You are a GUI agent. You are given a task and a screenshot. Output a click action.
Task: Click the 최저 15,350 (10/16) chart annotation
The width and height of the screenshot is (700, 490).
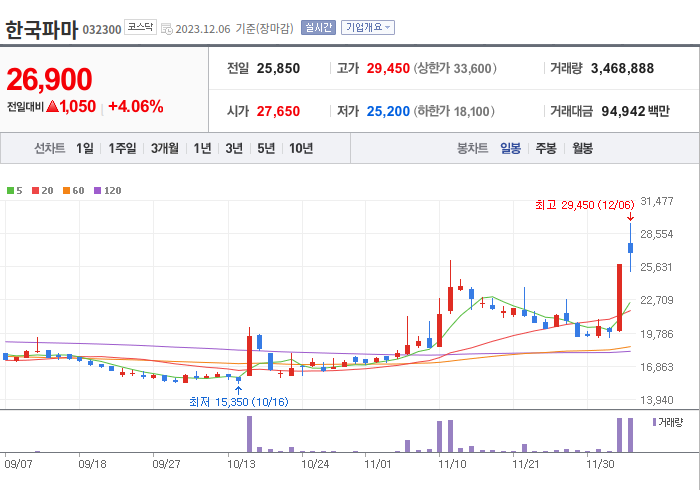239,402
